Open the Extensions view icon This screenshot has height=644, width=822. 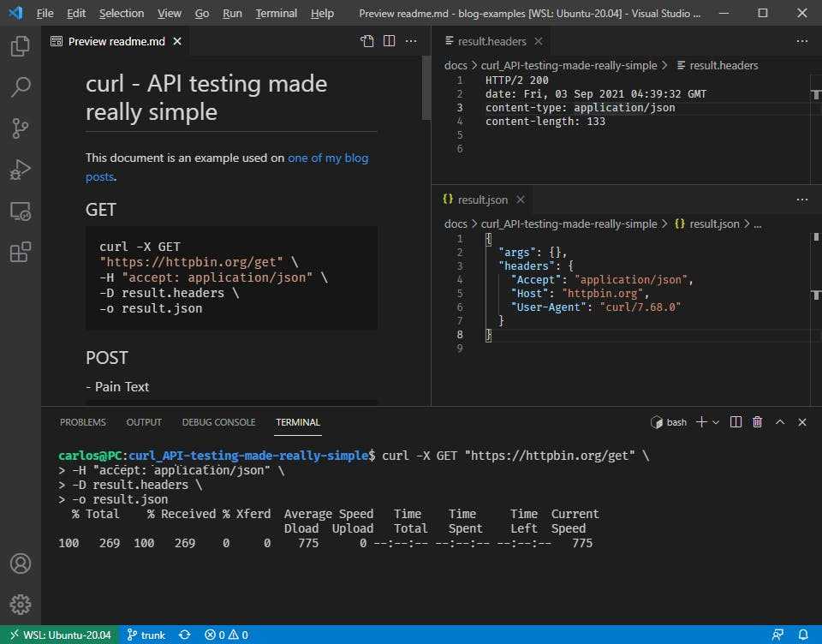21,252
